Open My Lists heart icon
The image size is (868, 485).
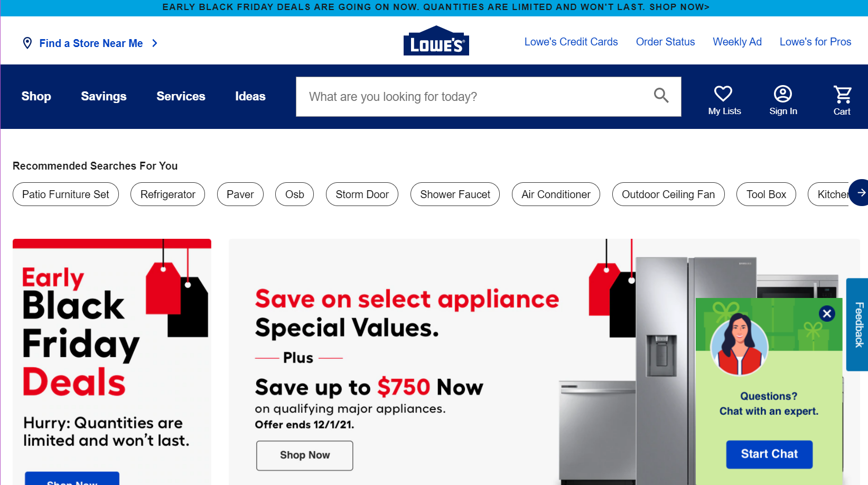pos(723,94)
